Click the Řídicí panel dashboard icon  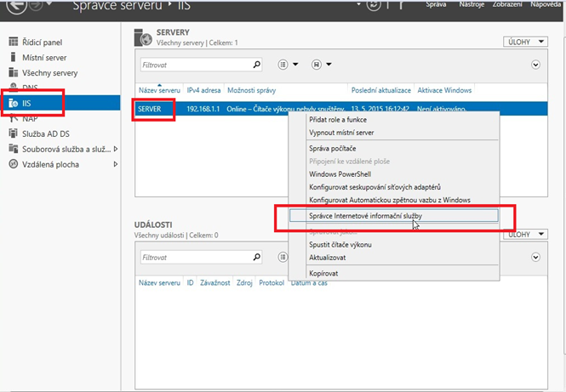[x=14, y=42]
